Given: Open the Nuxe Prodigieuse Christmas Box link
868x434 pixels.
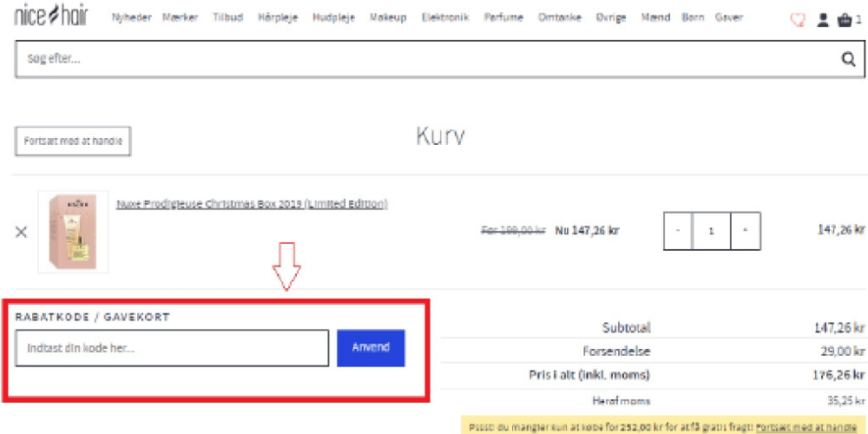Looking at the screenshot, I should coord(252,204).
